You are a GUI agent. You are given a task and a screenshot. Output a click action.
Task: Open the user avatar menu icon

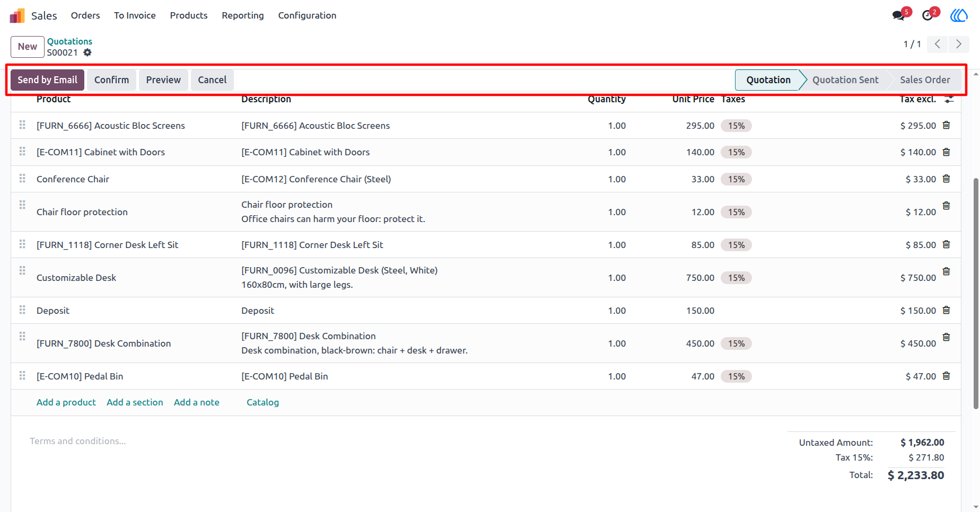pos(959,15)
